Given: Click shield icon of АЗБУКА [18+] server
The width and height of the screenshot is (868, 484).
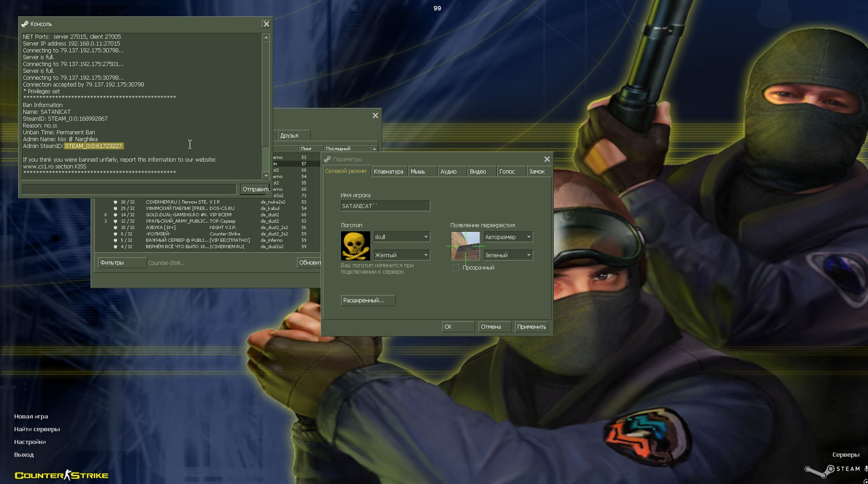Looking at the screenshot, I should pyautogui.click(x=115, y=228).
